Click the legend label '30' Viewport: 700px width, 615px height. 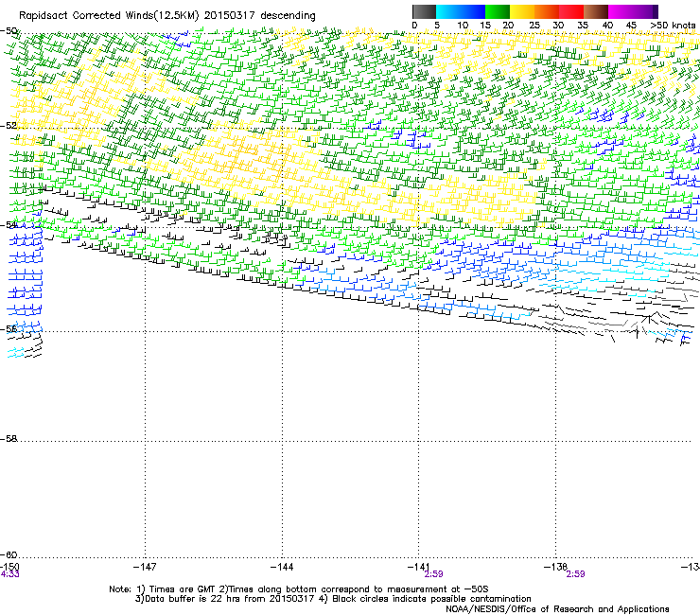click(x=558, y=26)
